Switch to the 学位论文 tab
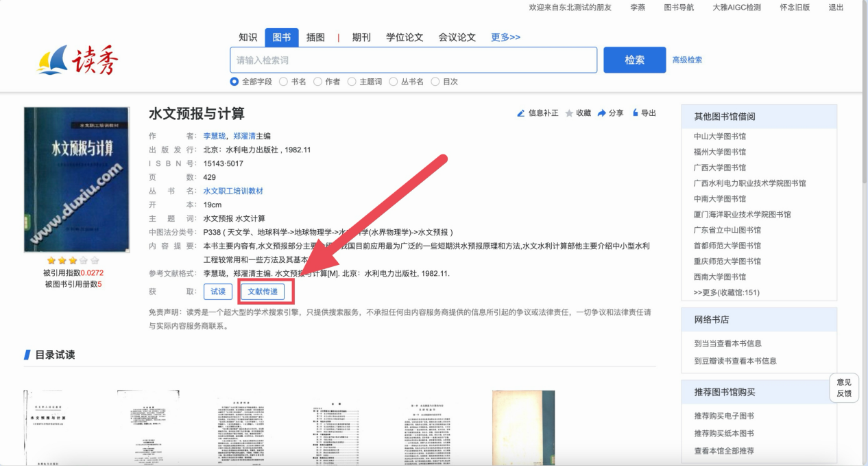 [x=405, y=37]
